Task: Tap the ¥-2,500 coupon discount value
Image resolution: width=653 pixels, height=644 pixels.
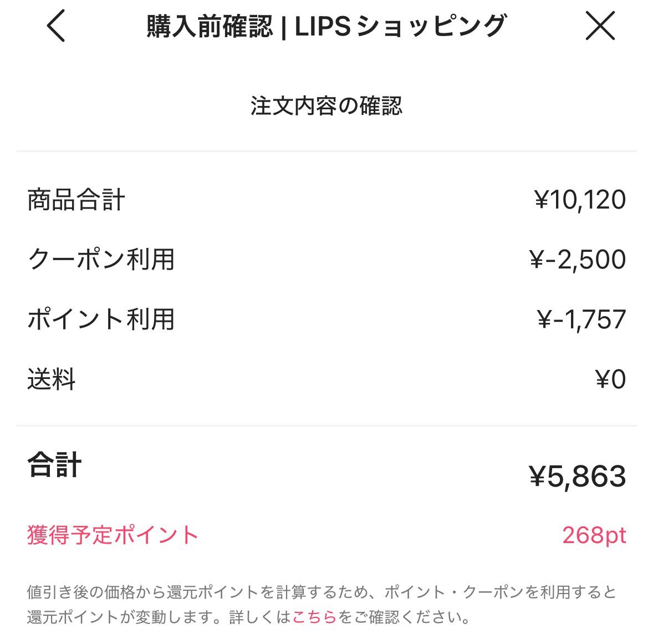Action: pos(578,259)
